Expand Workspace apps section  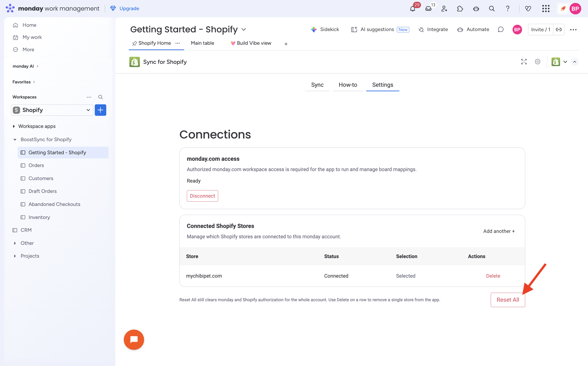(x=14, y=126)
